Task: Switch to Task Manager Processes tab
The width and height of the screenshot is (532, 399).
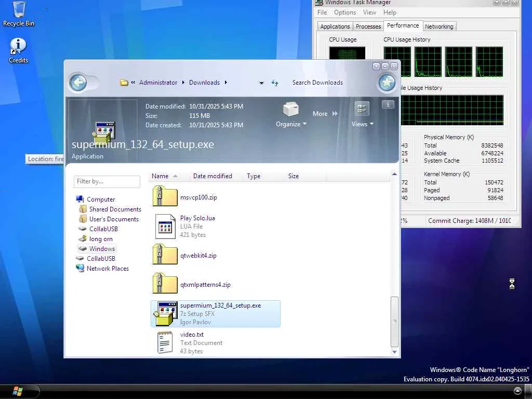Action: [368, 26]
